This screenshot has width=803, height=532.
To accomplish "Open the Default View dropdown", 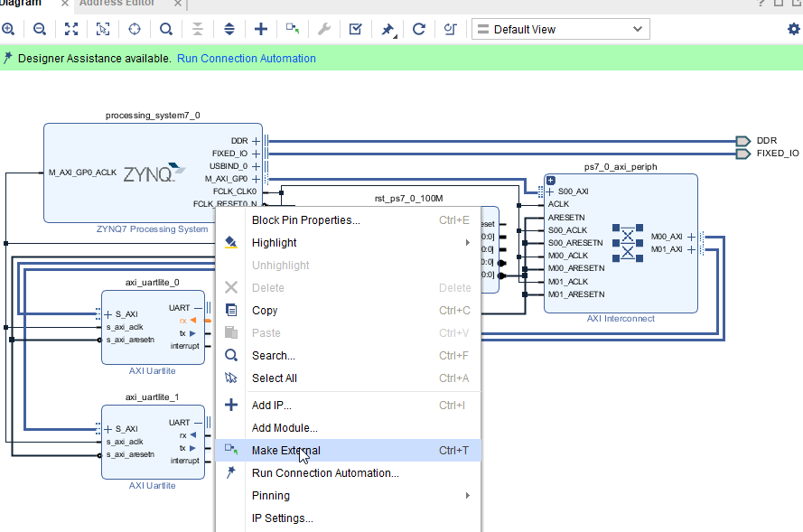I will point(560,29).
